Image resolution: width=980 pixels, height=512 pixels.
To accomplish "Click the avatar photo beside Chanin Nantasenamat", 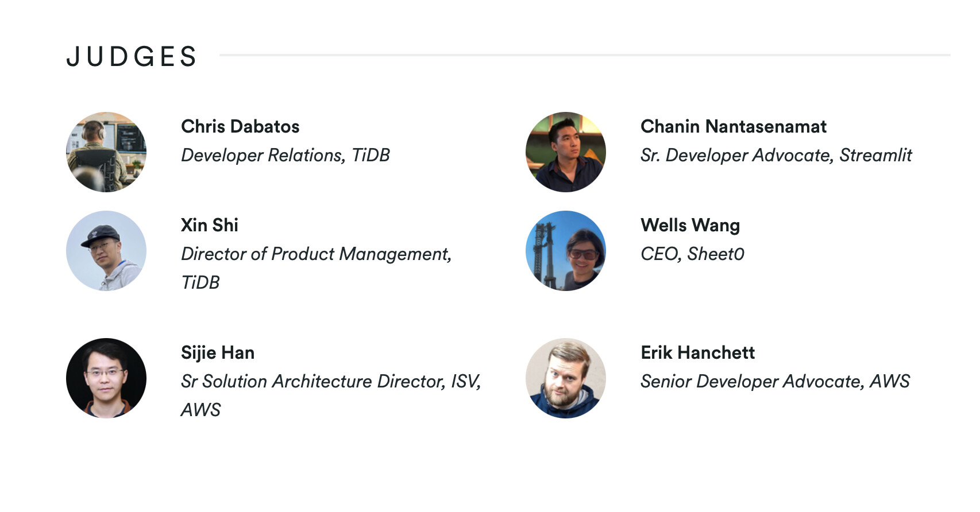I will tap(566, 152).
